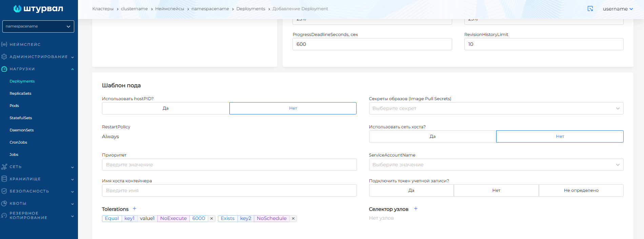The height and width of the screenshot is (239, 644).
Task: Select Да for host network usage
Action: [x=432, y=136]
